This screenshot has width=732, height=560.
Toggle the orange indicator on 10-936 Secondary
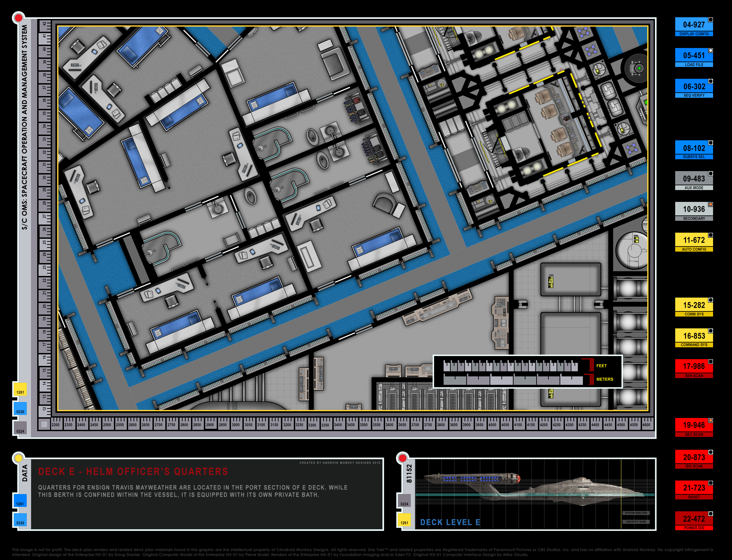711,204
